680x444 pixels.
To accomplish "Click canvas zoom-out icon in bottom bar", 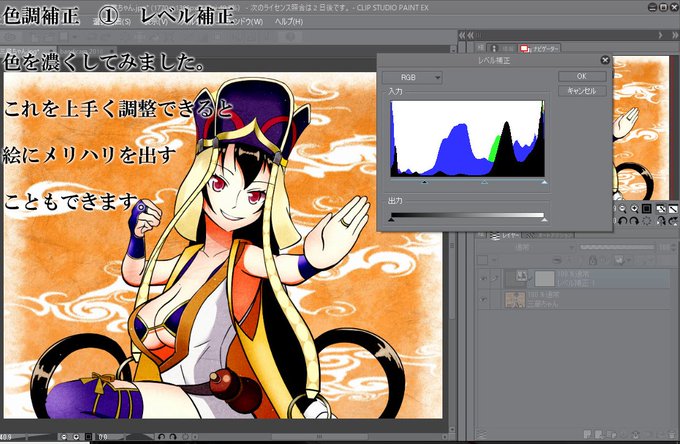I will pyautogui.click(x=64, y=437).
